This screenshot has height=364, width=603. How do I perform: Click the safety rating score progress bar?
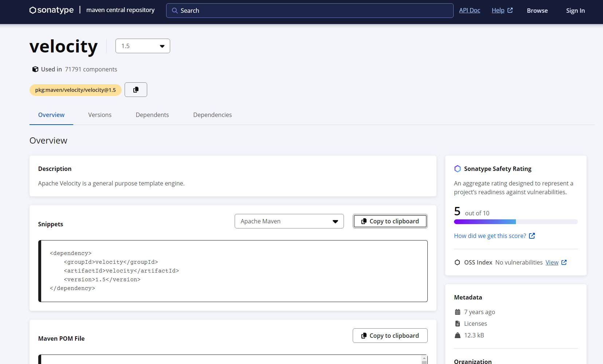click(x=516, y=222)
